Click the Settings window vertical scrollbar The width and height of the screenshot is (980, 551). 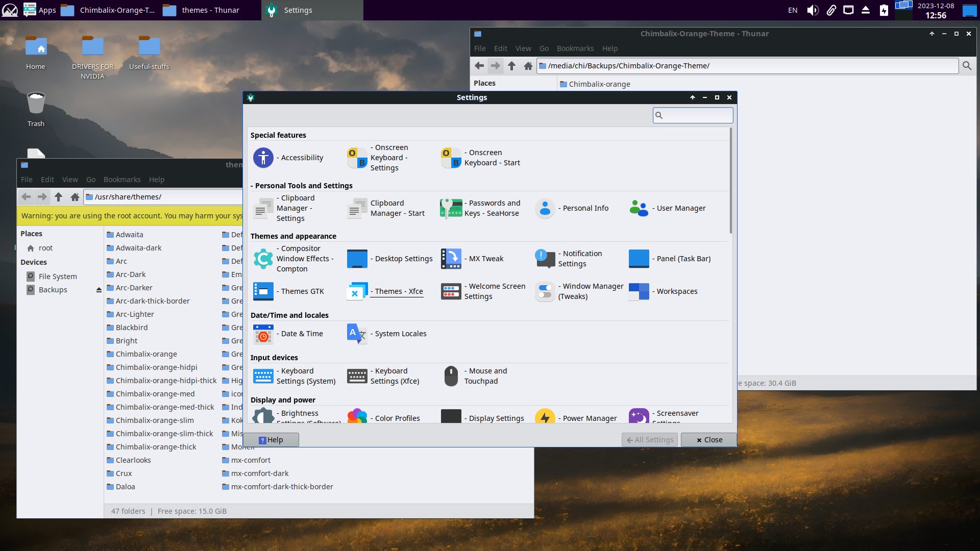pyautogui.click(x=730, y=181)
